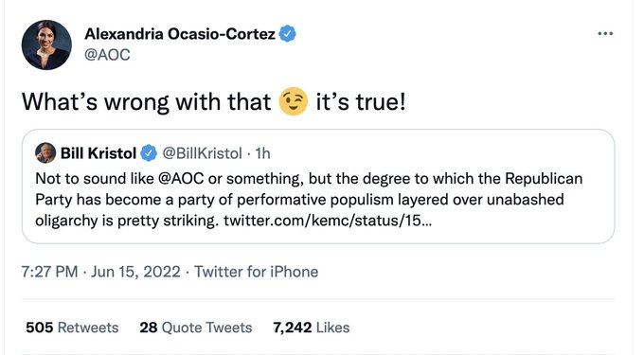Click the blue verified badge beside Ocasio-Cortez
Viewport: 644px width, 355px height.
[288, 34]
